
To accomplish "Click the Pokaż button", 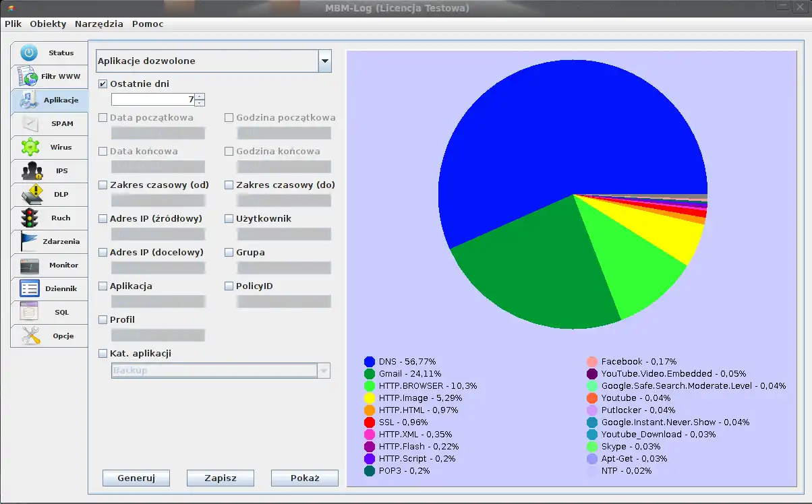I will tap(305, 478).
